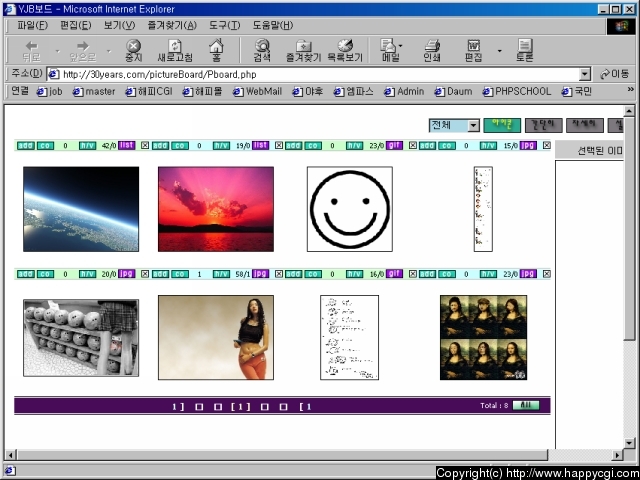Click 'gif' badge above the smiley image
This screenshot has height=480, width=640.
pyautogui.click(x=394, y=145)
